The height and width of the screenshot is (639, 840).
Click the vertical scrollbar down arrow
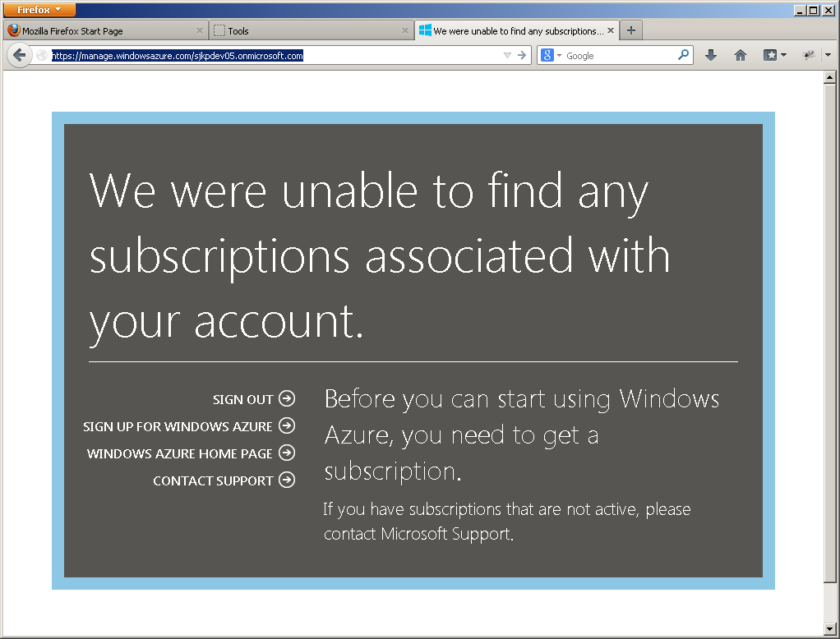pos(831,630)
